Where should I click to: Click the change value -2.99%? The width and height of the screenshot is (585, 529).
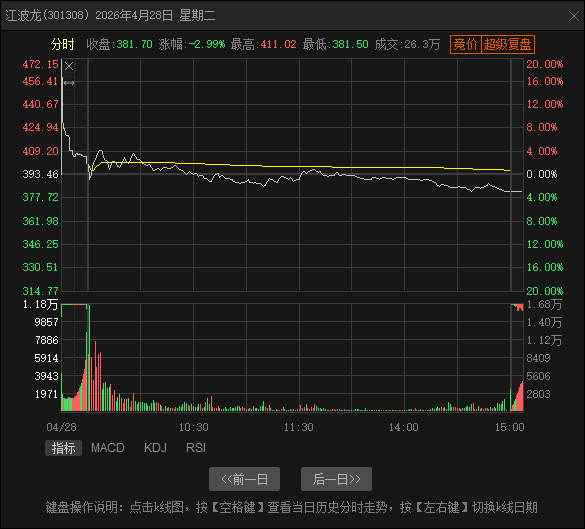pyautogui.click(x=207, y=44)
